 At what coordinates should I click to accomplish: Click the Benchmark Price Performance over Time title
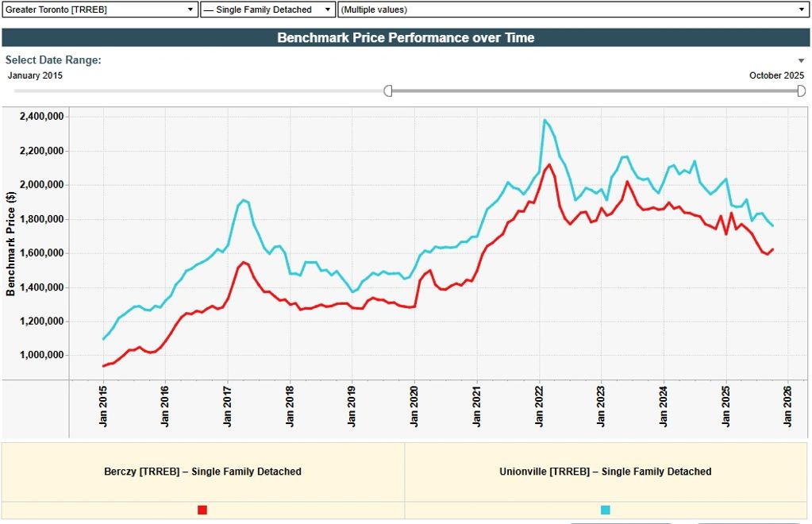click(406, 37)
